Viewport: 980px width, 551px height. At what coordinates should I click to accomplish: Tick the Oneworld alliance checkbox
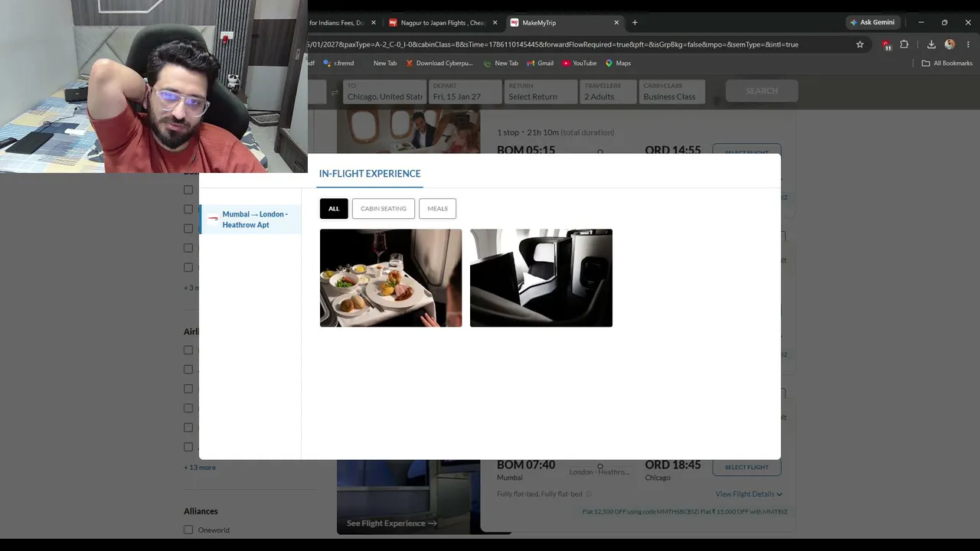pos(188,530)
